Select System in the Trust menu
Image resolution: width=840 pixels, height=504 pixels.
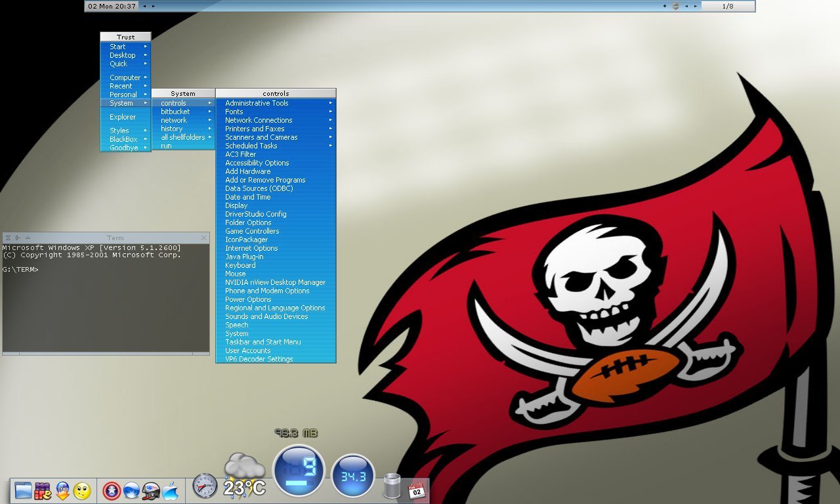point(125,103)
